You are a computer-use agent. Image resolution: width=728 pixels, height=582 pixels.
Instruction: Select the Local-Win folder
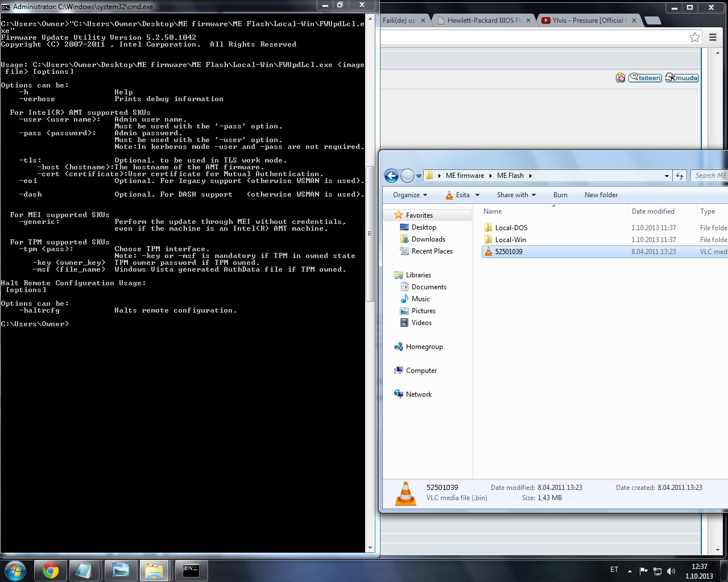click(510, 240)
